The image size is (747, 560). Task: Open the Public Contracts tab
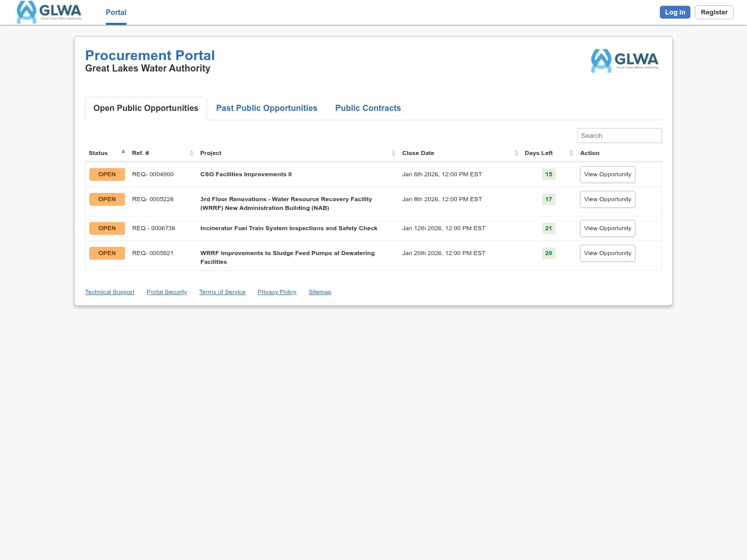368,108
